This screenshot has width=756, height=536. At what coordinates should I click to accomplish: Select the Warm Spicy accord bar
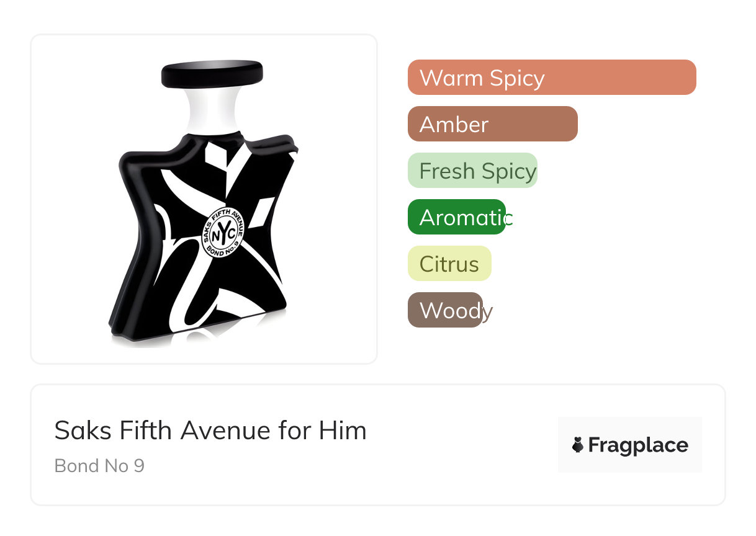551,78
